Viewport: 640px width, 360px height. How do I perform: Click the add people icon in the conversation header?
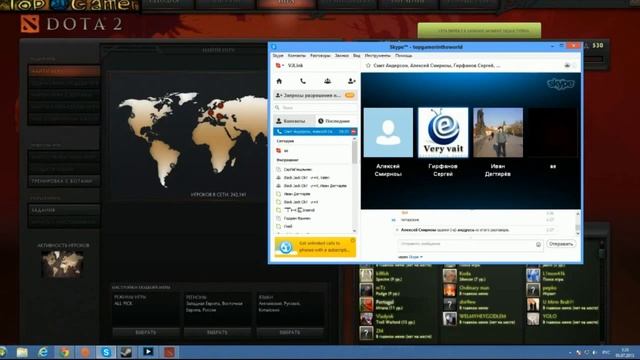(x=567, y=65)
